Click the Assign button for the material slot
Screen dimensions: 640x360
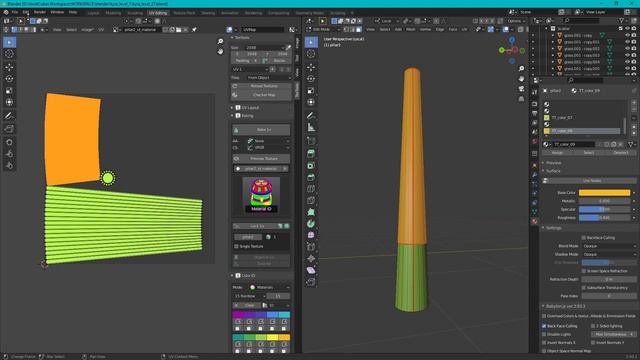[557, 153]
